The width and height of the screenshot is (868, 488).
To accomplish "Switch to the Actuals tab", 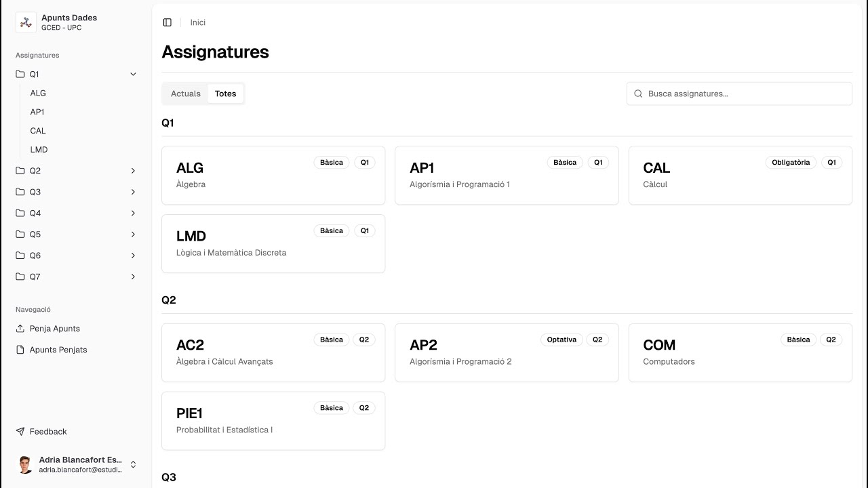I will 186,94.
